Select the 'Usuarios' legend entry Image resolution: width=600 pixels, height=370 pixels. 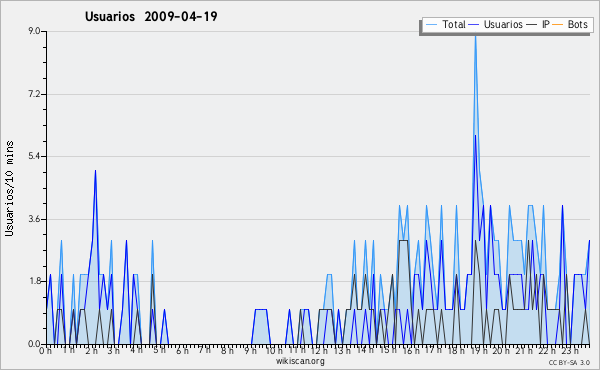click(x=496, y=24)
